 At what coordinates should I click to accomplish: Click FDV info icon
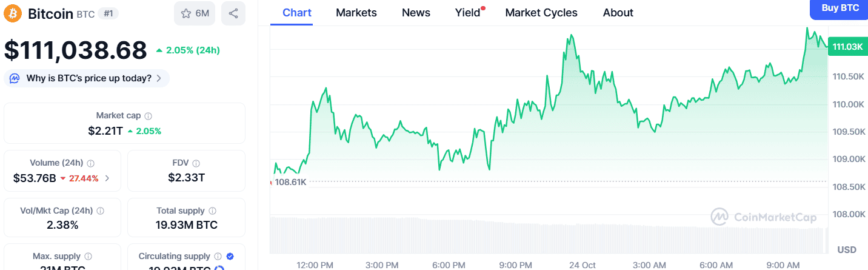coord(196,163)
